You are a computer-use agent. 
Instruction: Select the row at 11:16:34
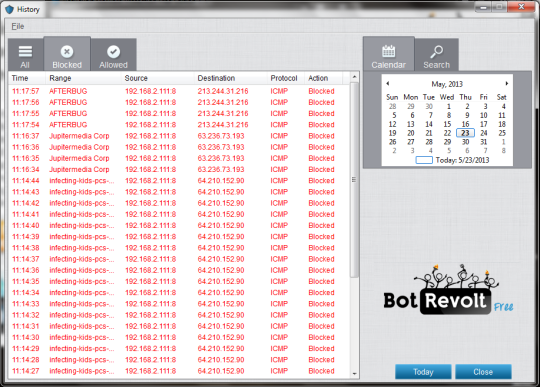[179, 169]
